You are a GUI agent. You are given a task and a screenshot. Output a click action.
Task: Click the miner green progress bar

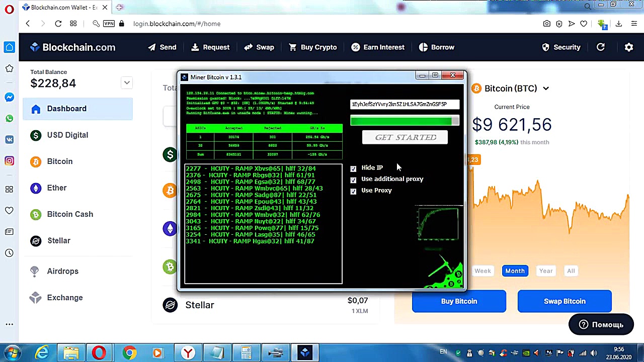pos(405,121)
